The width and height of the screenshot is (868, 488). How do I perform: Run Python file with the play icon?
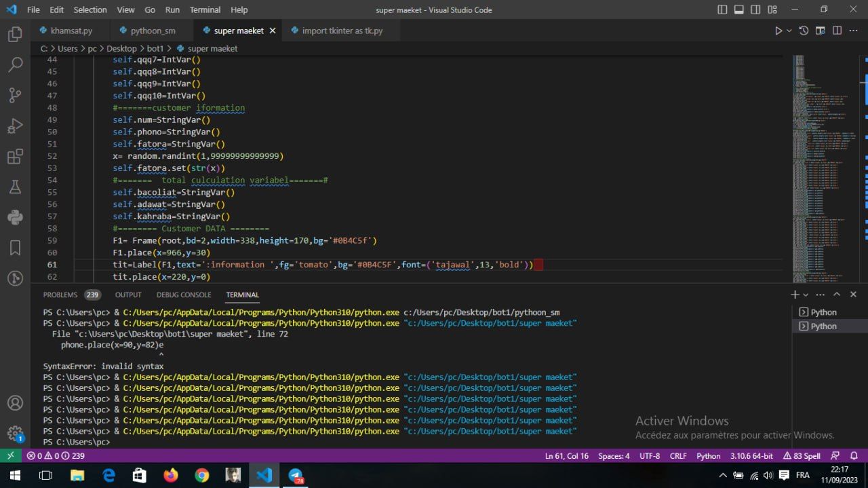pyautogui.click(x=778, y=31)
